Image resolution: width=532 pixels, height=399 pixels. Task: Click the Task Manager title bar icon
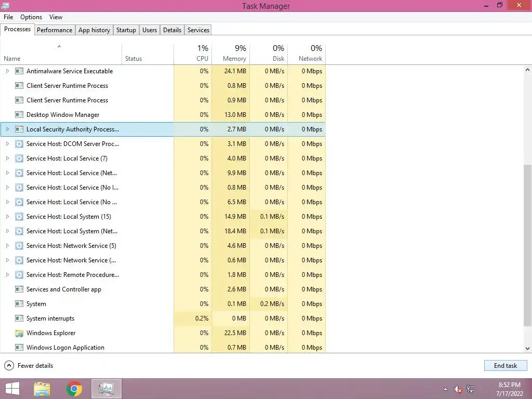[5, 5]
